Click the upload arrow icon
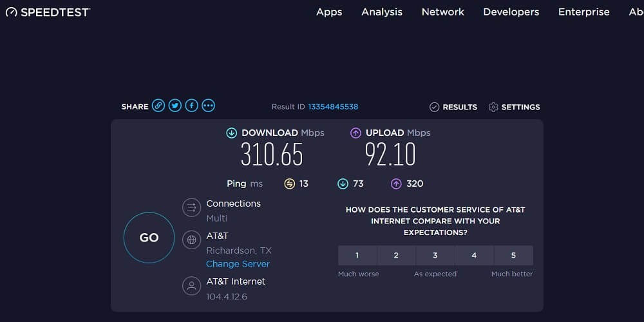 pos(355,133)
